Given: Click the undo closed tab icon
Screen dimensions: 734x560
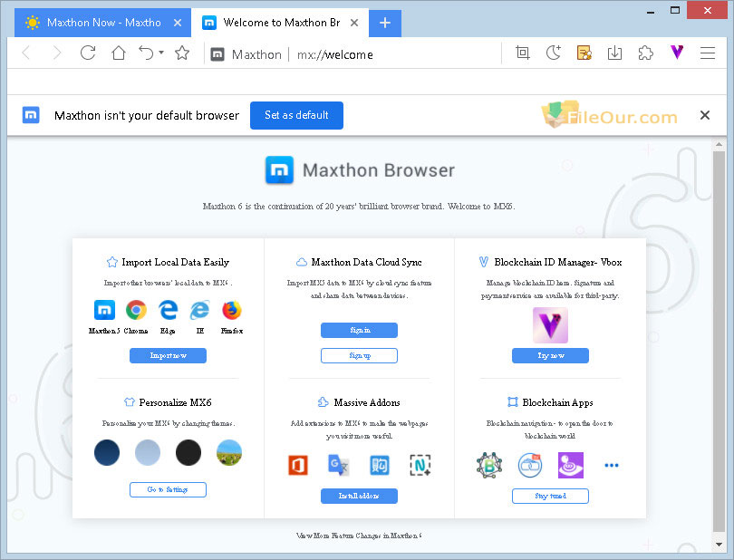Looking at the screenshot, I should pos(146,53).
